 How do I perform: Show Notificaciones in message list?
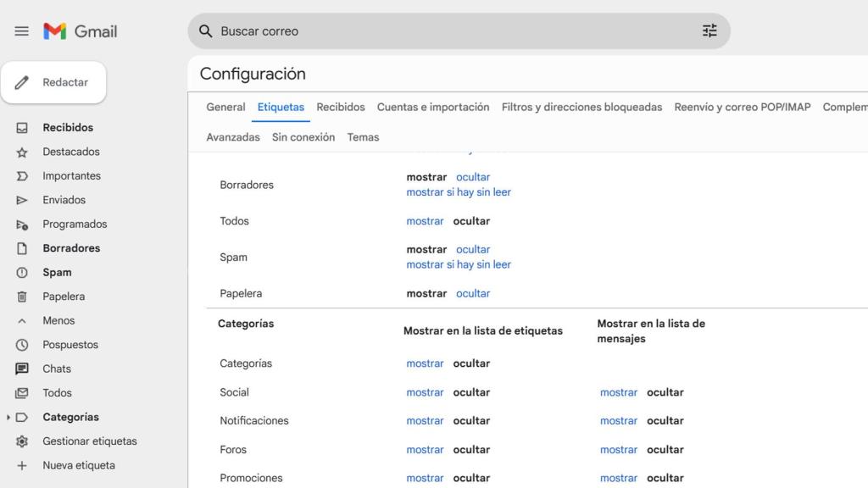pos(618,420)
